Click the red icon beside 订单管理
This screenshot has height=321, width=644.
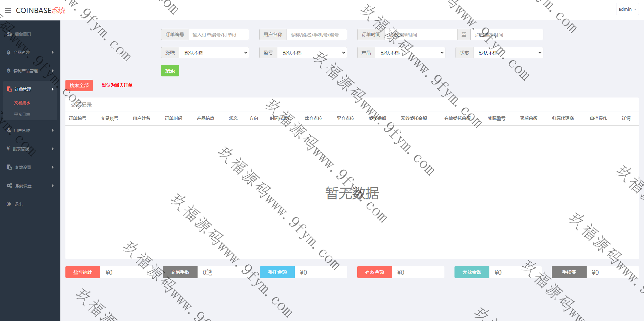(x=9, y=89)
